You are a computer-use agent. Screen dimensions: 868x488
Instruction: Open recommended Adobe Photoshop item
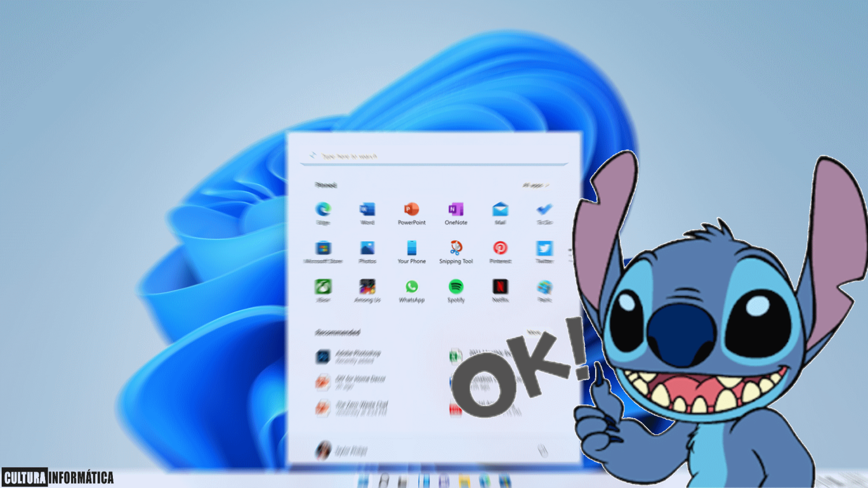click(349, 356)
